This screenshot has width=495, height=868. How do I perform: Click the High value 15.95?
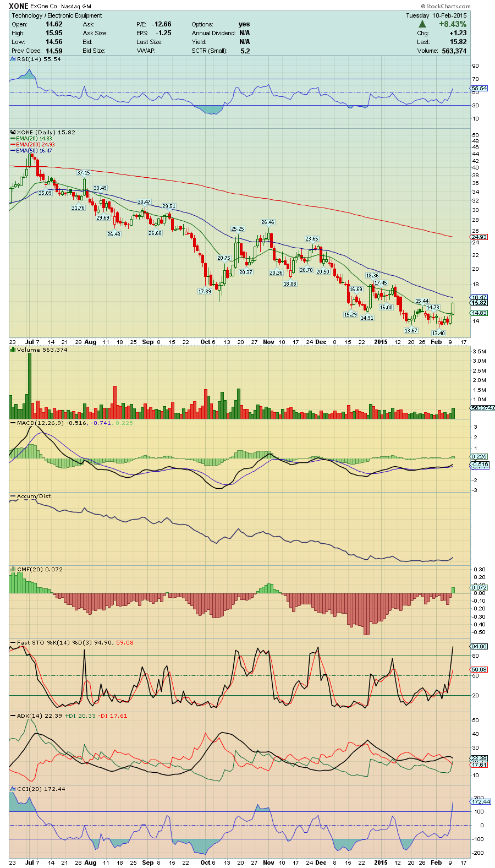tap(54, 33)
